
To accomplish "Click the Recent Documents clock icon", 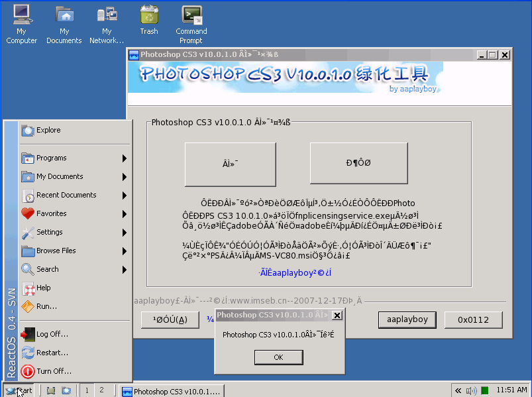I will coord(28,196).
